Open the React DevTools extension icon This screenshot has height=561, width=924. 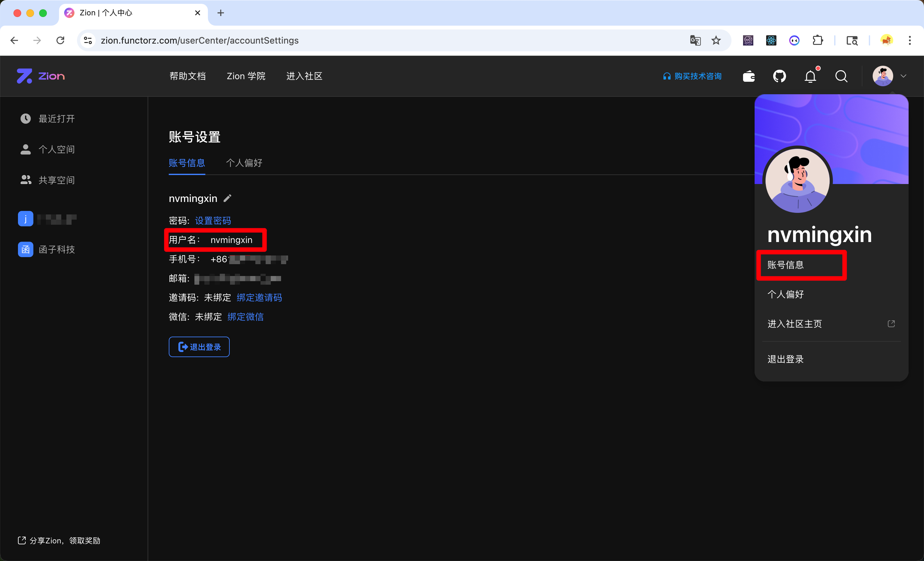771,40
